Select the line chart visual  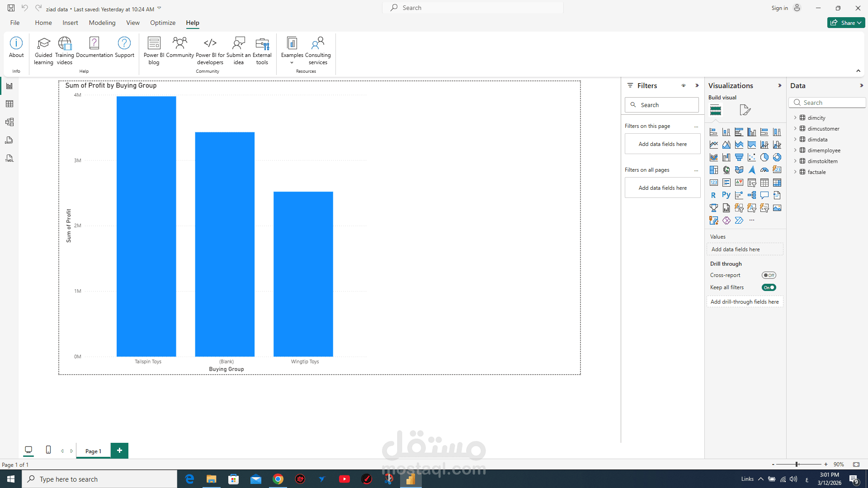tap(713, 145)
